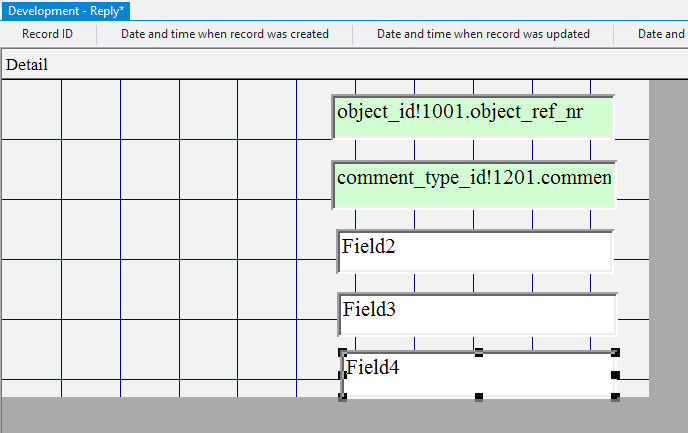Click Field4's top-right resize handle

click(x=615, y=353)
